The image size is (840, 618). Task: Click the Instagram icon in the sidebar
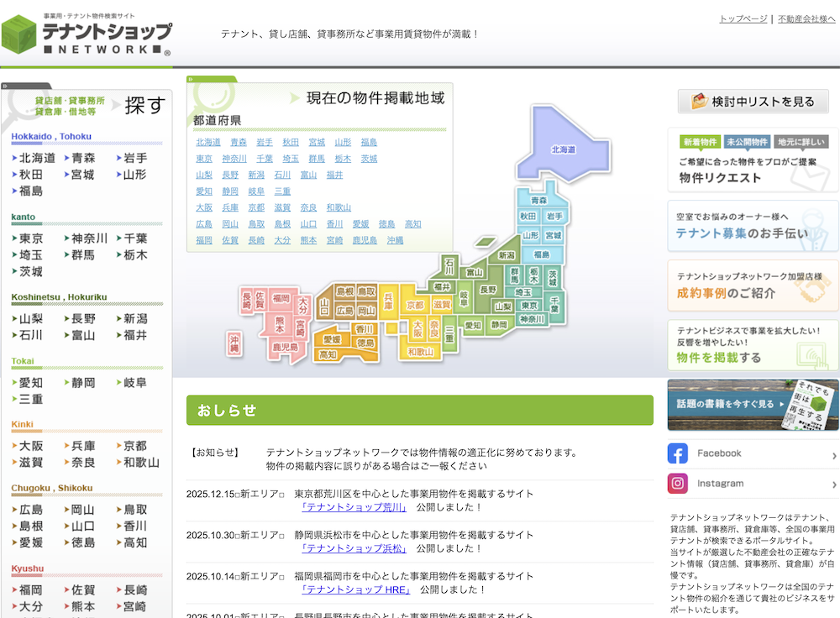pos(678,484)
